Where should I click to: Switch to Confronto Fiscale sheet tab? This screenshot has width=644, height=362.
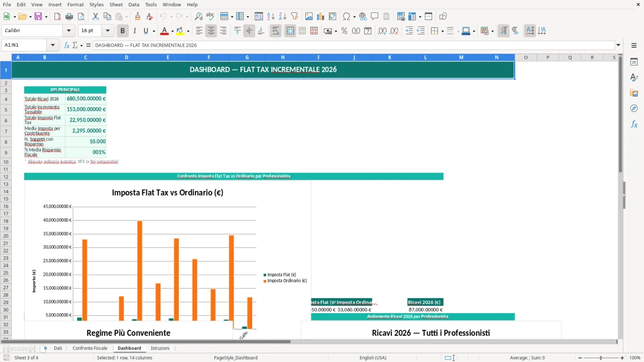click(x=90, y=349)
